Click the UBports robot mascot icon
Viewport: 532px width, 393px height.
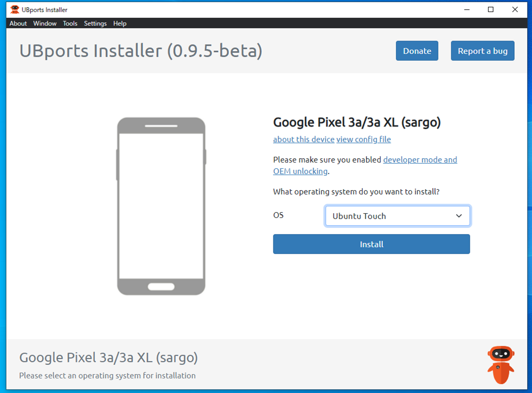click(501, 365)
